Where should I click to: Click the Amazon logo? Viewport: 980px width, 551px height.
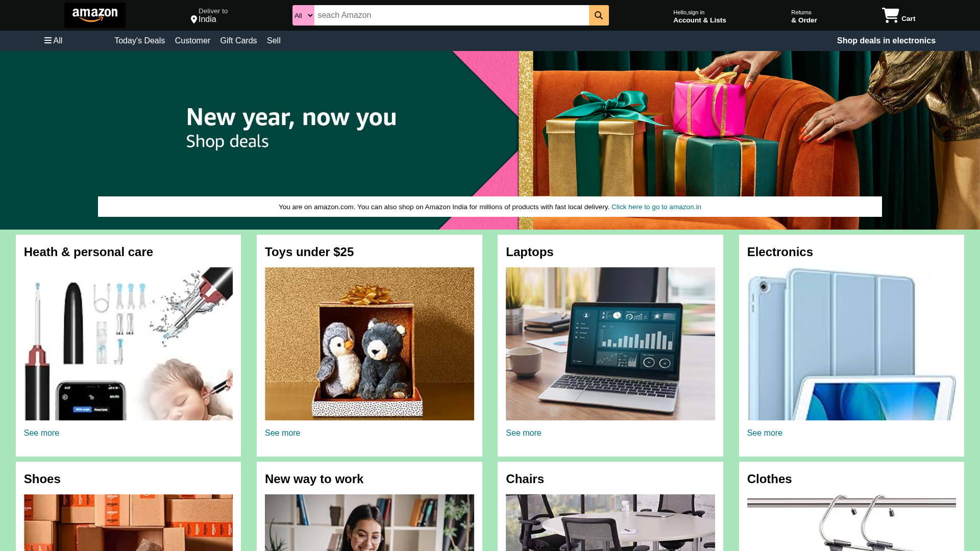[x=95, y=15]
